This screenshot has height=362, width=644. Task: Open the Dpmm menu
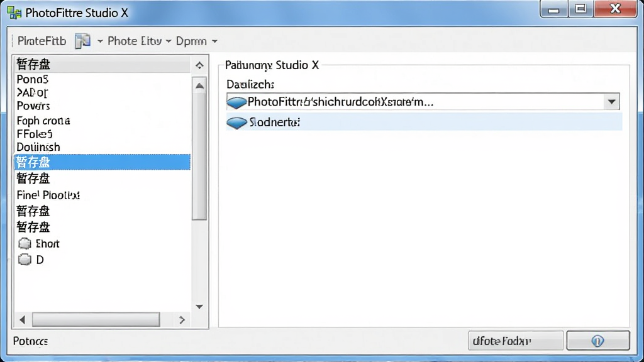click(191, 41)
